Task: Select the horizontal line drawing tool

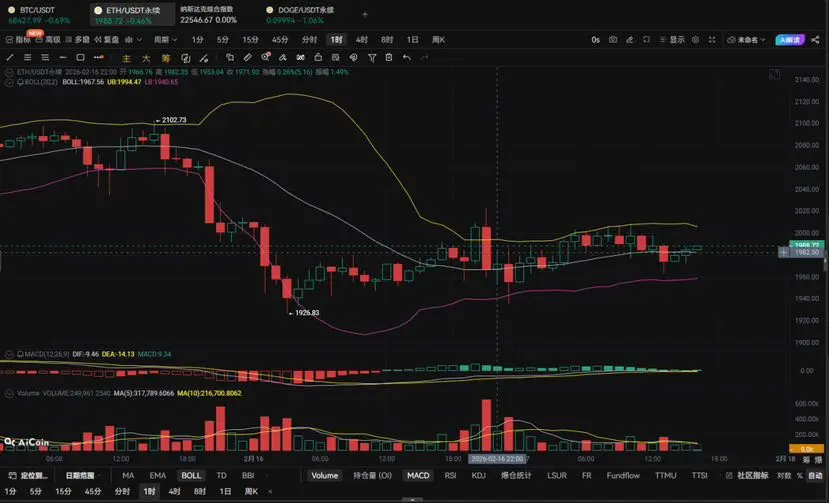Action: pos(63,57)
